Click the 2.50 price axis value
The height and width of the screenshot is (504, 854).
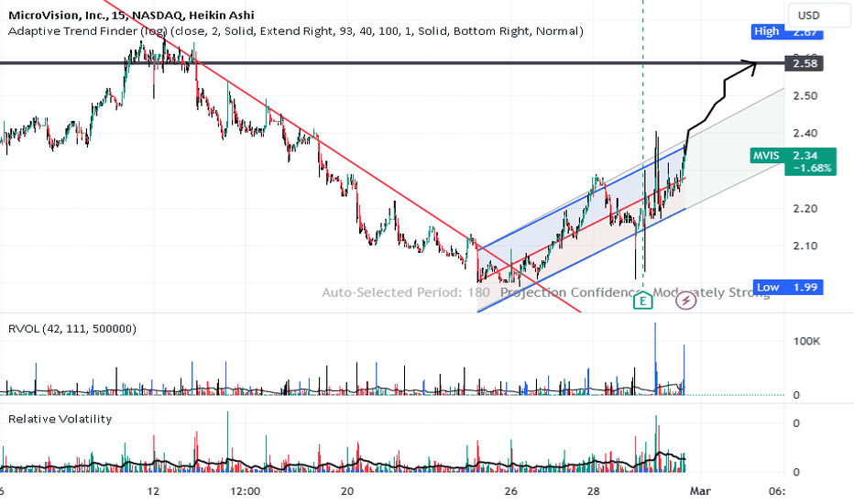805,96
